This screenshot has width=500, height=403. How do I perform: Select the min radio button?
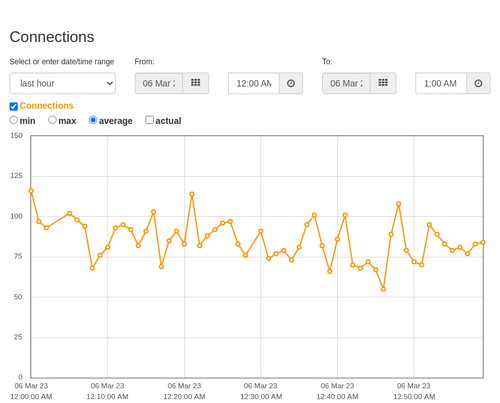coord(14,120)
